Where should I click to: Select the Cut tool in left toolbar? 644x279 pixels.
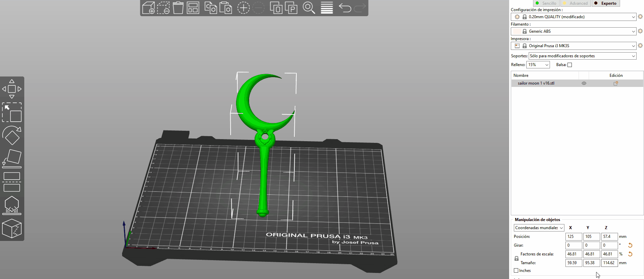(12, 182)
